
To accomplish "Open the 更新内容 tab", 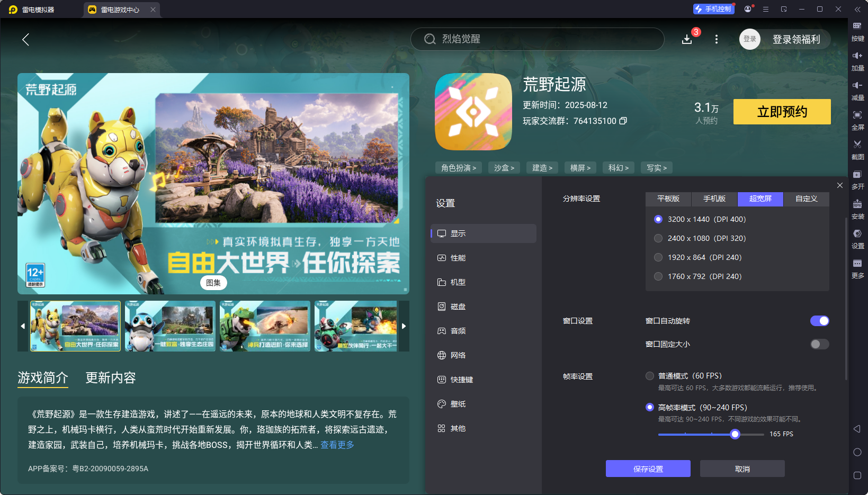I will [110, 377].
